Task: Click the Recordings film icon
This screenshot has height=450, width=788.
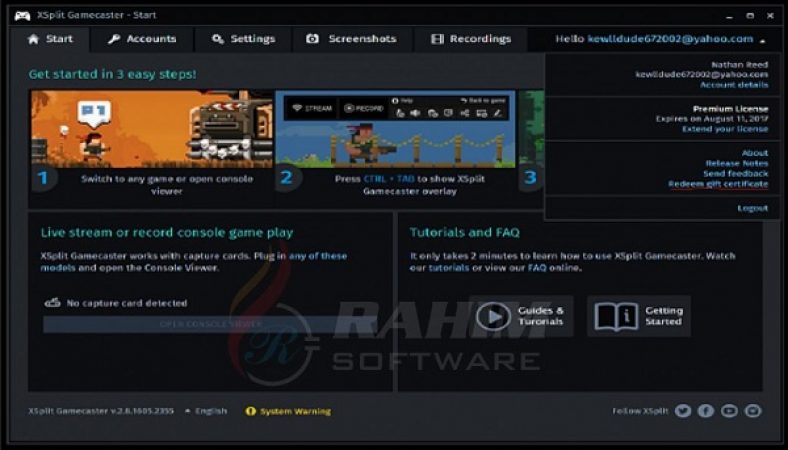Action: click(x=437, y=39)
